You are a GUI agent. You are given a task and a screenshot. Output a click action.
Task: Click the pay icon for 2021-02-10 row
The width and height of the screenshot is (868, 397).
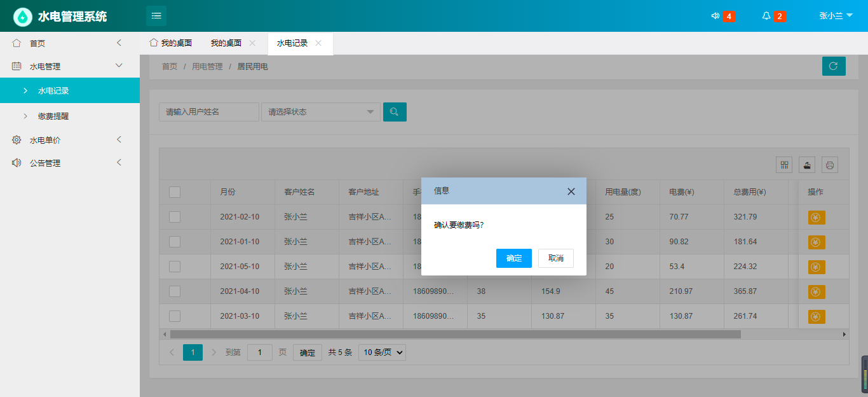(817, 218)
